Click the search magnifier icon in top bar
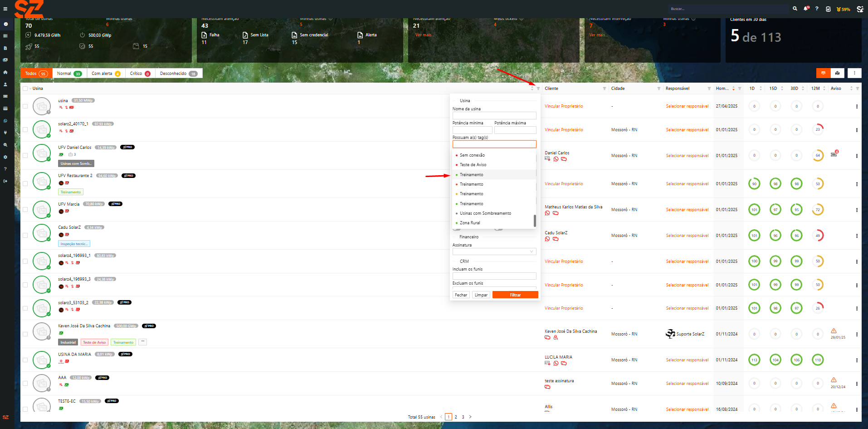 pos(795,9)
